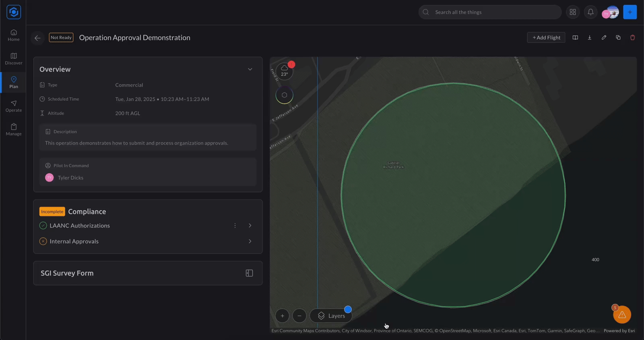Download the operation with the download icon
Viewport: 644px width, 340px height.
590,37
